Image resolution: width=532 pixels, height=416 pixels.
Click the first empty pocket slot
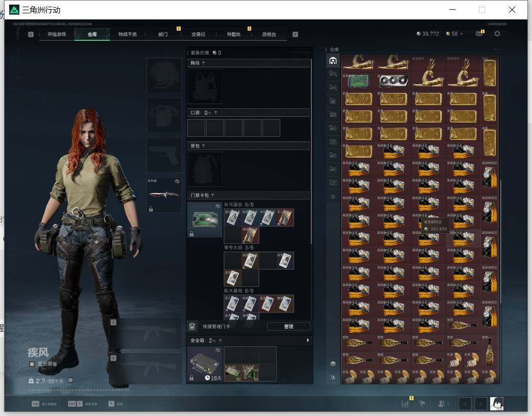pyautogui.click(x=196, y=128)
